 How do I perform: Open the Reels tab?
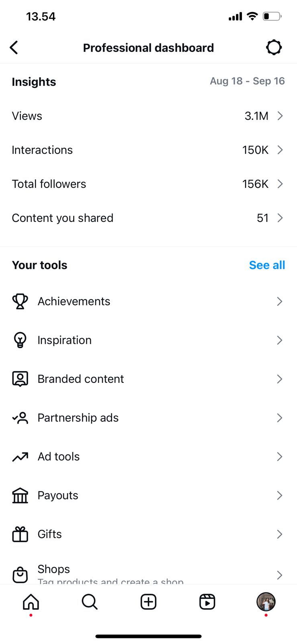(207, 602)
